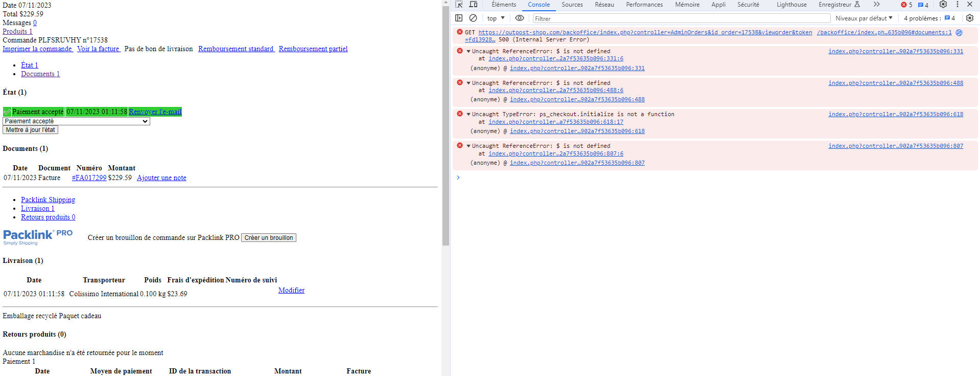
Task: Open the 'Paiement accepté' order status dropdown
Action: 76,121
